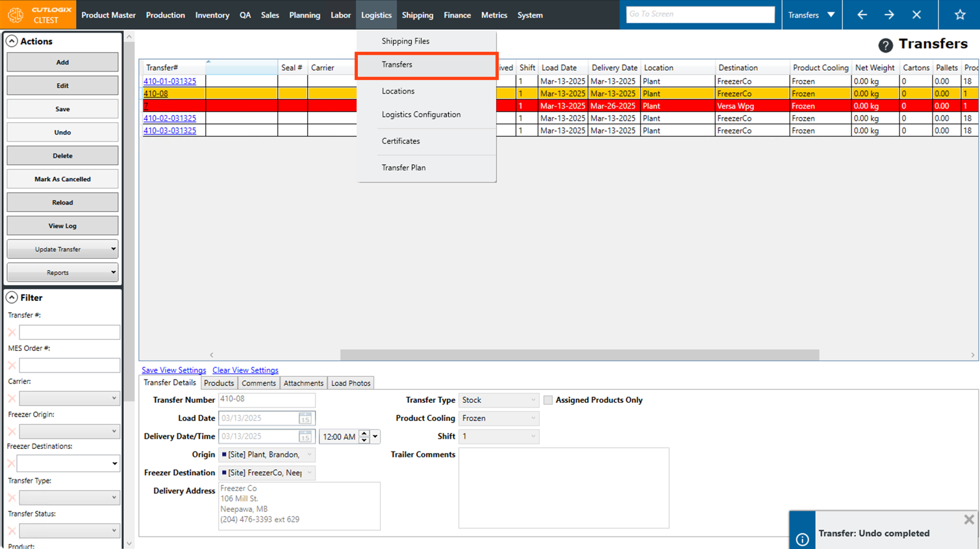The width and height of the screenshot is (980, 549).
Task: Open the Load Date calendar picker icon
Action: 305,418
